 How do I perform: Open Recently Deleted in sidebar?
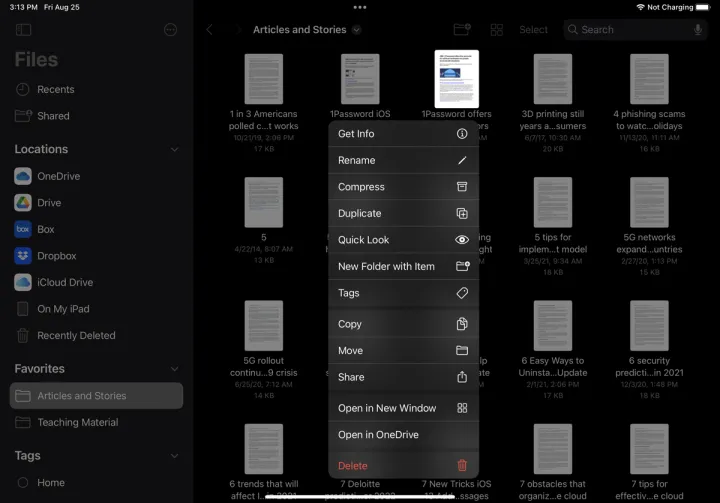pyautogui.click(x=76, y=336)
